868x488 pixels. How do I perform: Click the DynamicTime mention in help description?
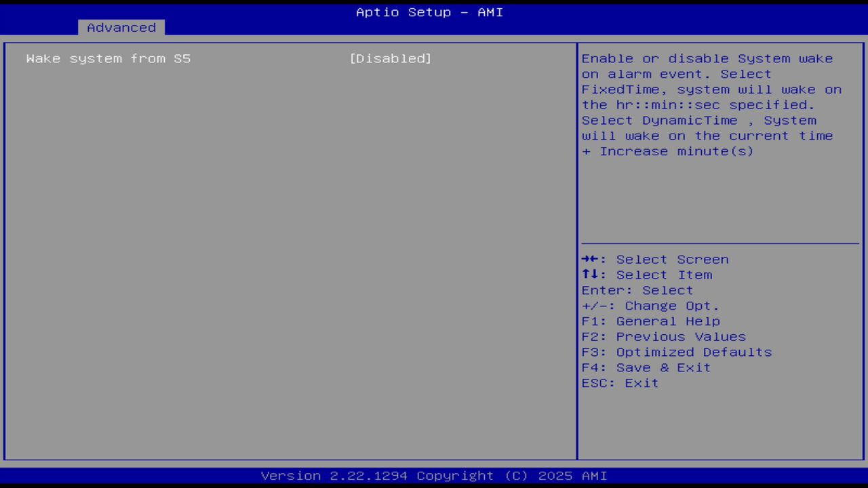coord(690,120)
